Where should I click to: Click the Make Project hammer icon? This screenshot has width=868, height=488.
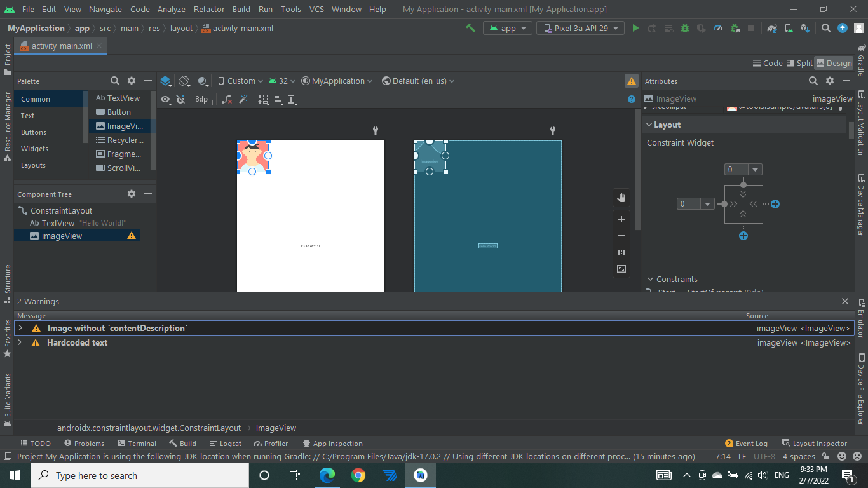pyautogui.click(x=470, y=28)
